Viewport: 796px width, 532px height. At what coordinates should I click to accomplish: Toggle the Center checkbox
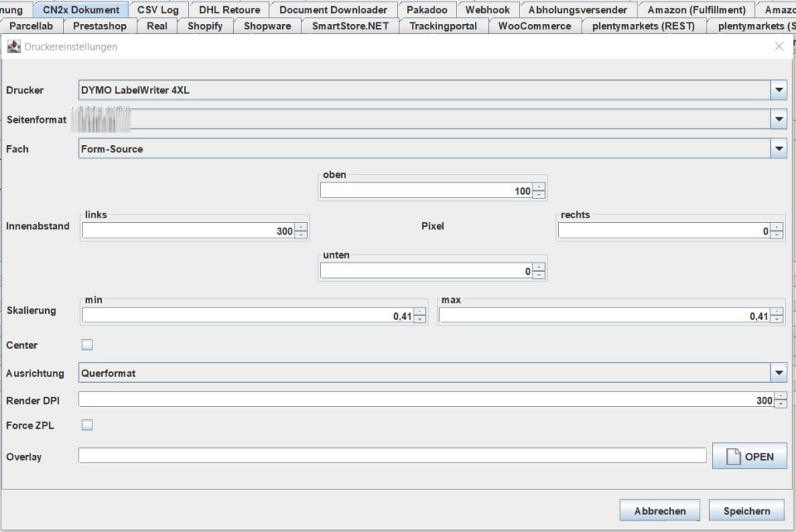[x=87, y=345]
